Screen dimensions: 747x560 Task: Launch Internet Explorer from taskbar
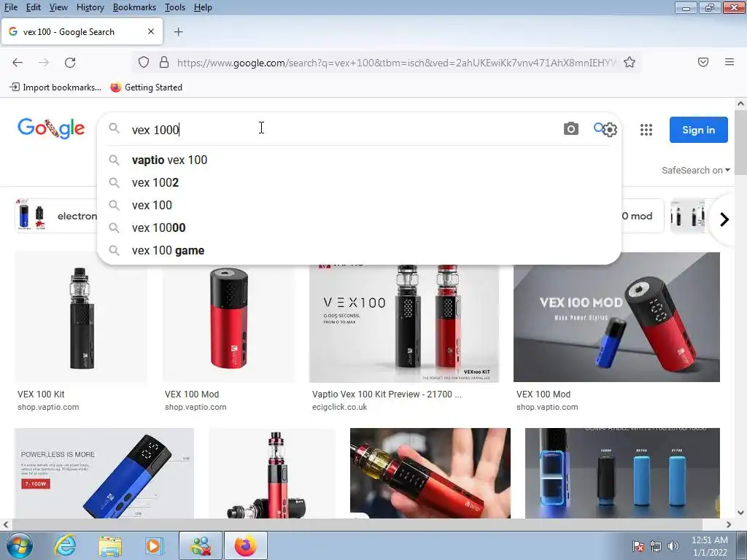(64, 545)
